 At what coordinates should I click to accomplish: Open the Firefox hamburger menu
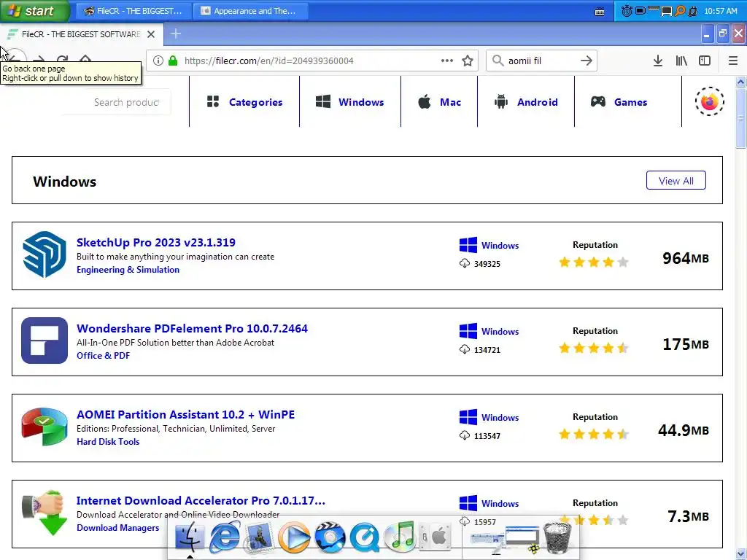732,61
